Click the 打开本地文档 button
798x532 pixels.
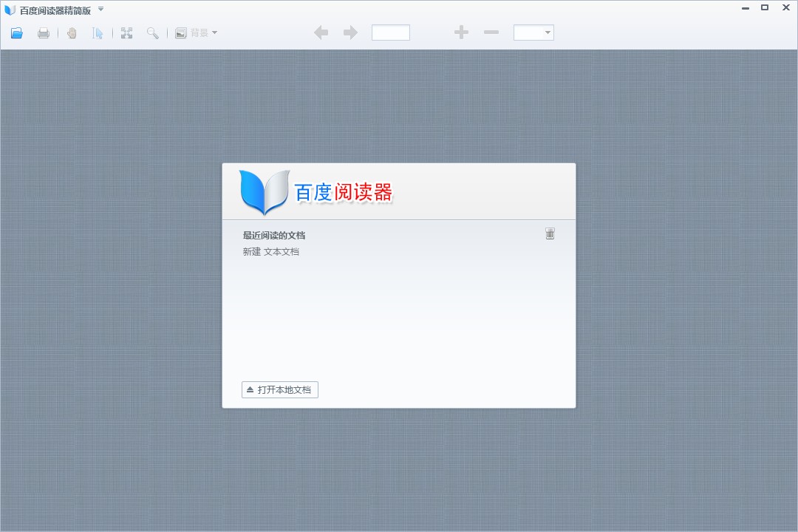point(280,390)
